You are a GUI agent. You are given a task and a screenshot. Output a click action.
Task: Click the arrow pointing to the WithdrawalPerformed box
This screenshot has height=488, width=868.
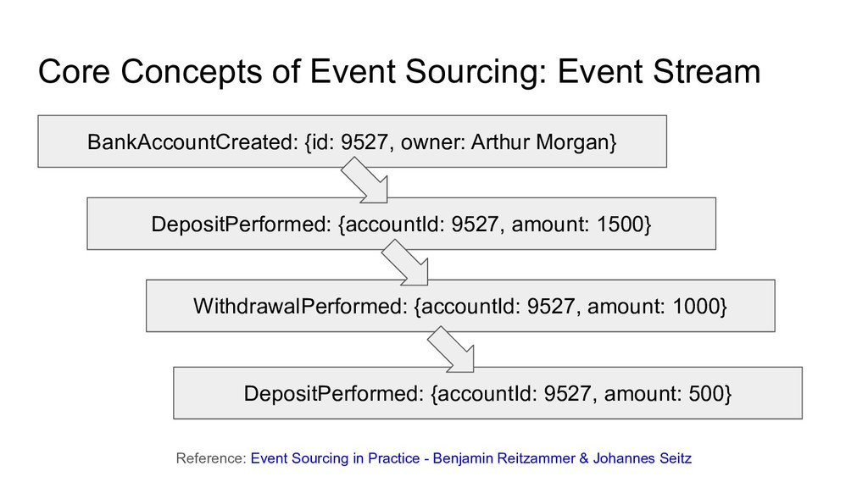pyautogui.click(x=405, y=263)
